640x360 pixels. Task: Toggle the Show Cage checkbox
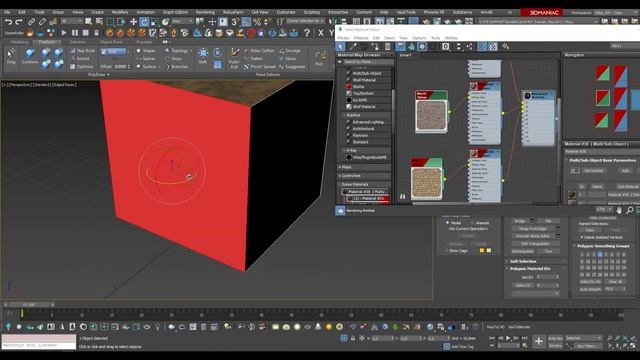point(446,251)
